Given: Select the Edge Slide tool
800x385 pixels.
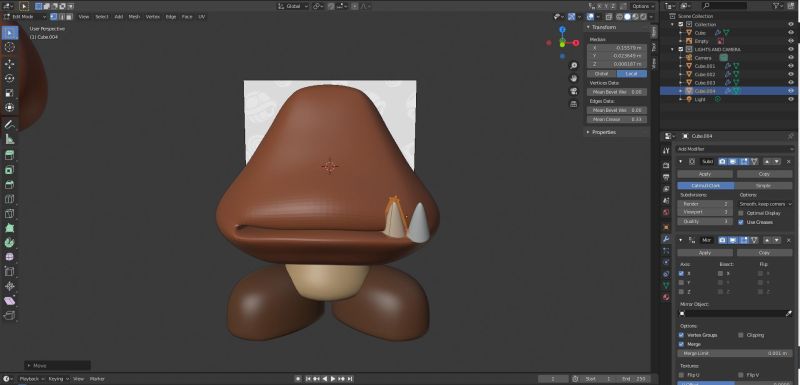Looking at the screenshot, I should coord(9,272).
